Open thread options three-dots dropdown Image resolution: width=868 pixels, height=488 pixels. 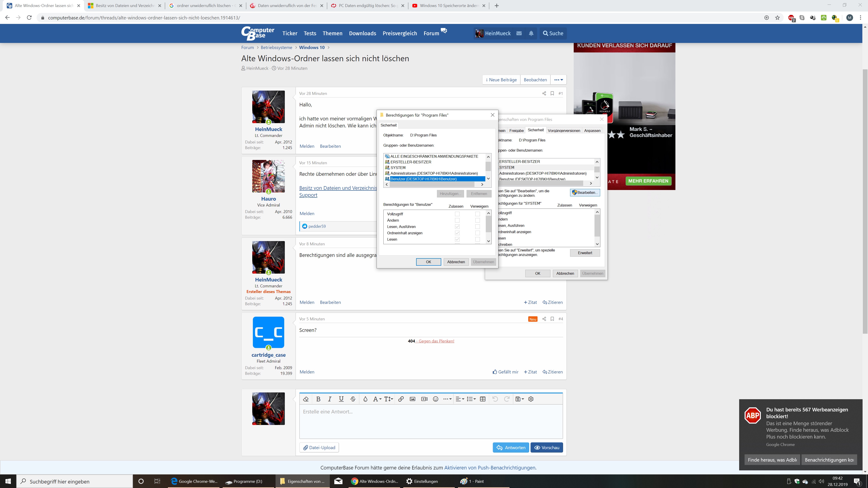(558, 80)
